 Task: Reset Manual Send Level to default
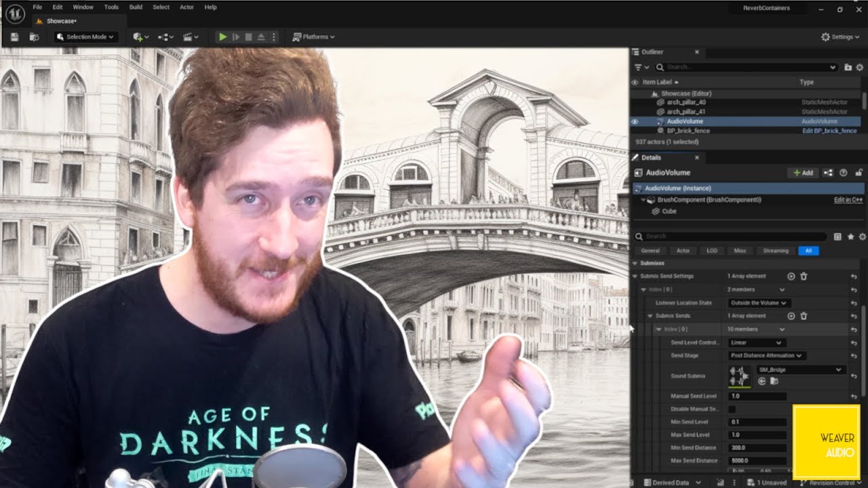click(x=854, y=396)
